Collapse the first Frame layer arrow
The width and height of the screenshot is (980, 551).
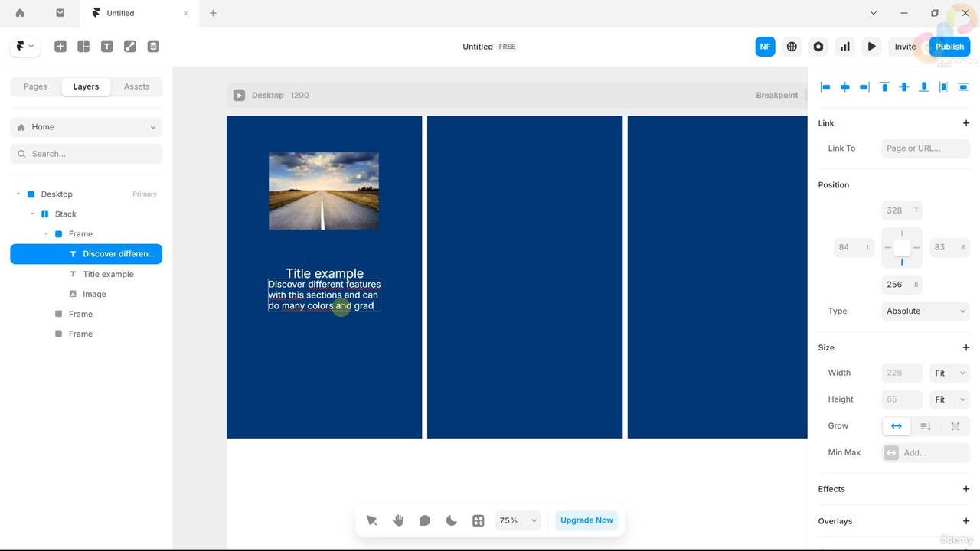tap(46, 234)
